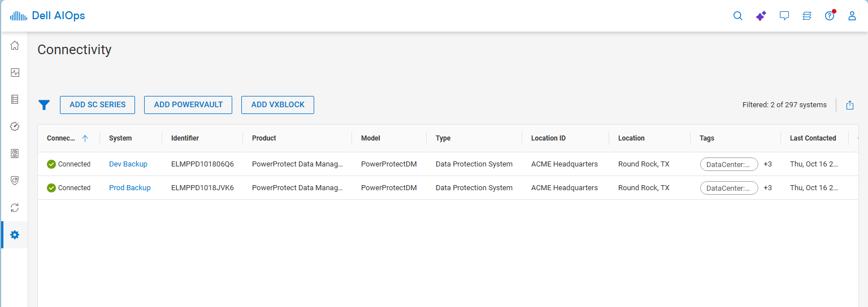The height and width of the screenshot is (307, 868).
Task: Launch the AI assistant sparkle icon
Action: pos(761,16)
